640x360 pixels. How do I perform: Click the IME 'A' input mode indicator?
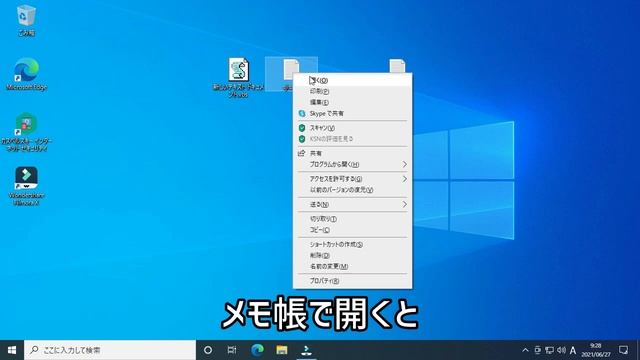point(573,350)
